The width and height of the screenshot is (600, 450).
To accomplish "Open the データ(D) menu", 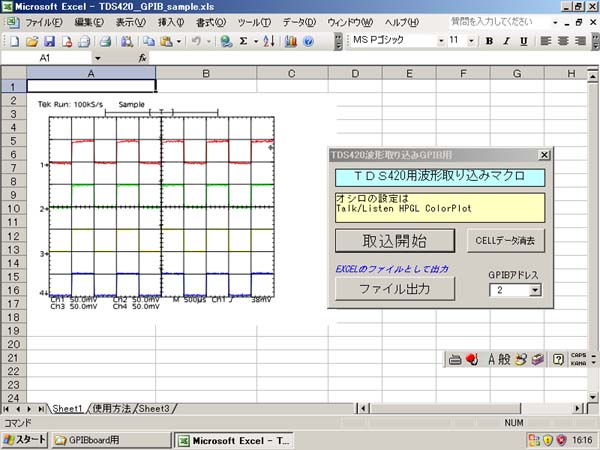I will pyautogui.click(x=299, y=23).
